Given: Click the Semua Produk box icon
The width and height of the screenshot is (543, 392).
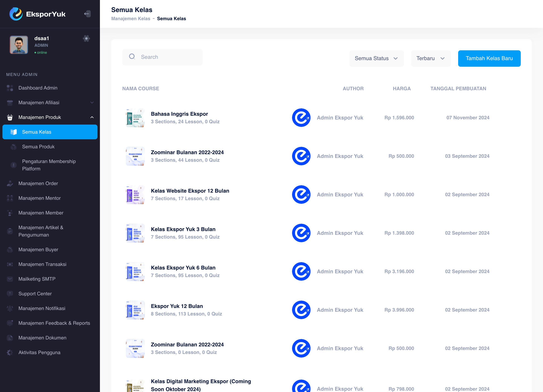Looking at the screenshot, I should [x=14, y=147].
